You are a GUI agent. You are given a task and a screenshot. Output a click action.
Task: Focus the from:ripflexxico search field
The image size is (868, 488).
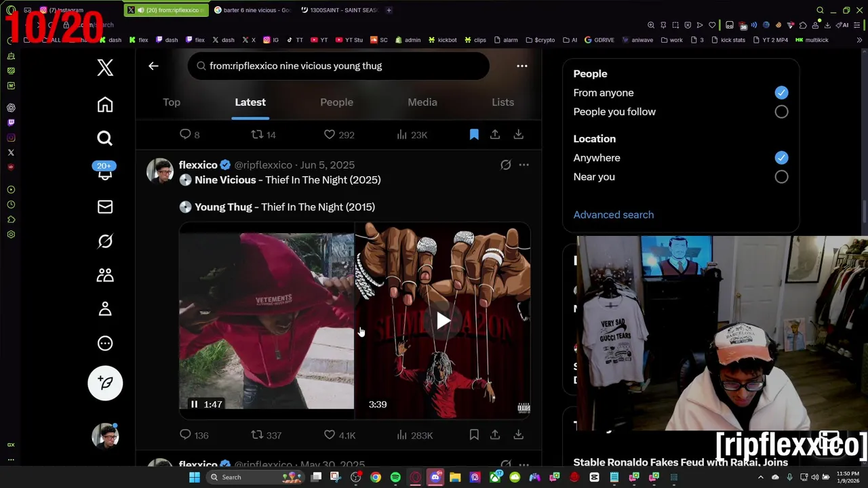point(338,66)
